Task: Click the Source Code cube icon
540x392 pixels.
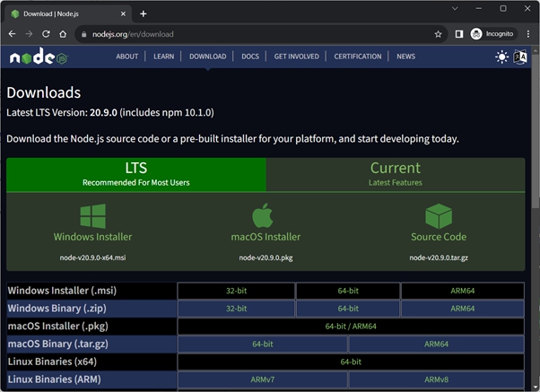Action: (438, 216)
